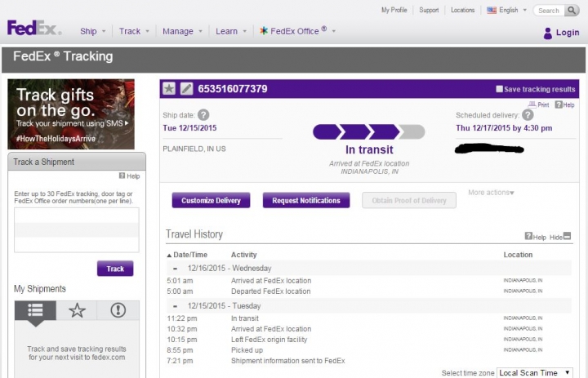
Task: Open the Track dropdown menu
Action: click(x=134, y=31)
